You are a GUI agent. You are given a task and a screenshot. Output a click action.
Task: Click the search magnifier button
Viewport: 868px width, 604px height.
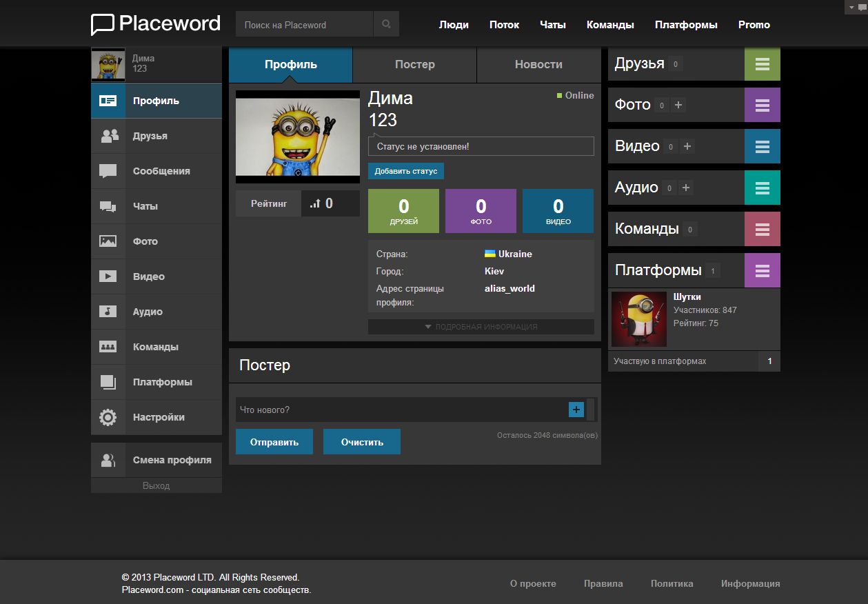point(386,24)
